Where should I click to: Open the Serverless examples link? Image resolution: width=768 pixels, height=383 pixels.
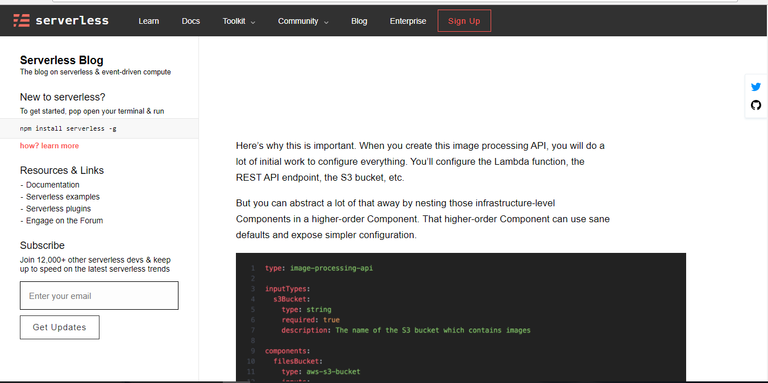tap(63, 196)
